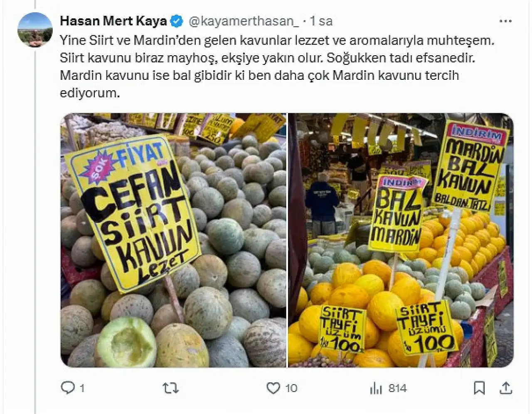The height and width of the screenshot is (414, 532).
Task: Click the reply count number 1
Action: pos(82,388)
